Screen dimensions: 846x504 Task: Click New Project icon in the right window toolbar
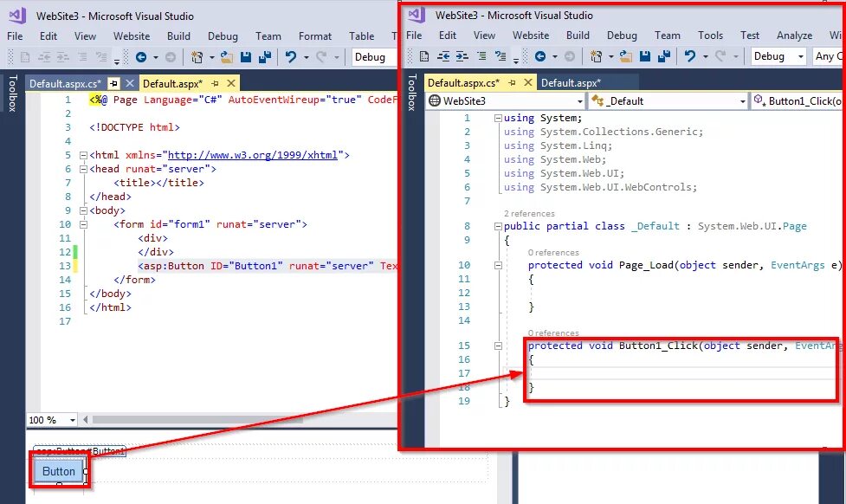click(597, 56)
